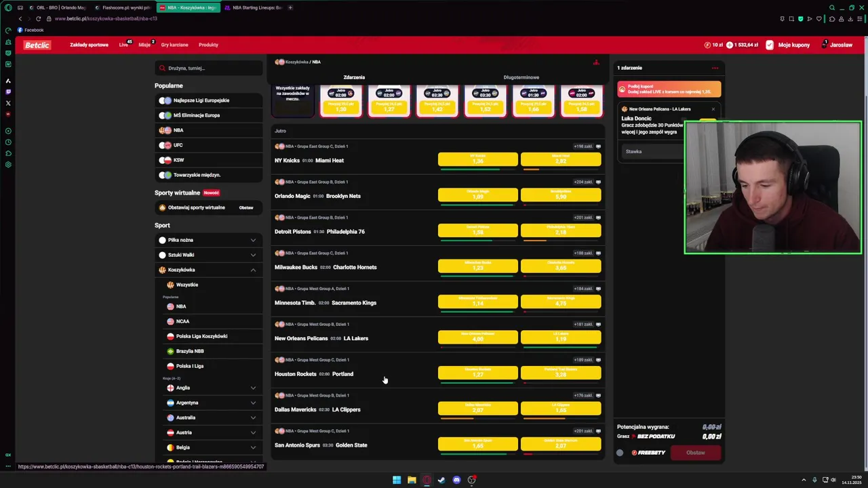
Task: Open the Misje menu item
Action: (x=144, y=45)
